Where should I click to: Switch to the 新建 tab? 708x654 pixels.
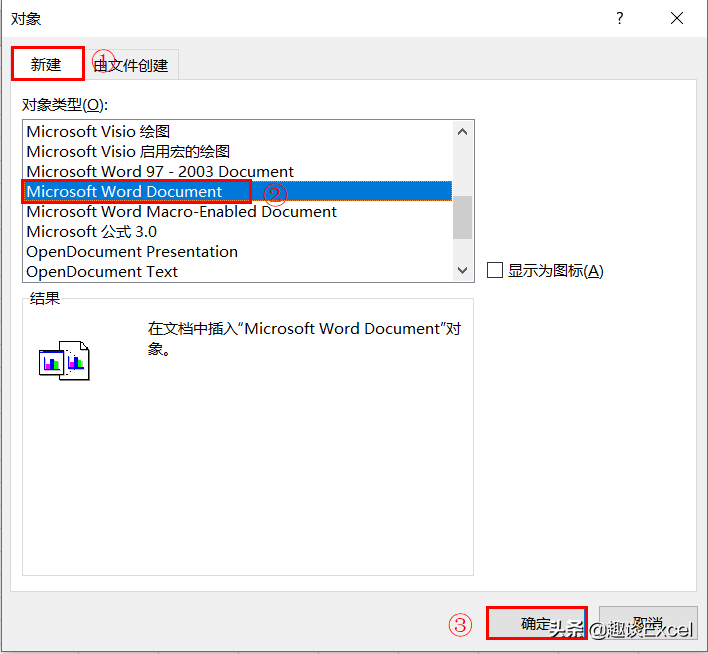47,65
